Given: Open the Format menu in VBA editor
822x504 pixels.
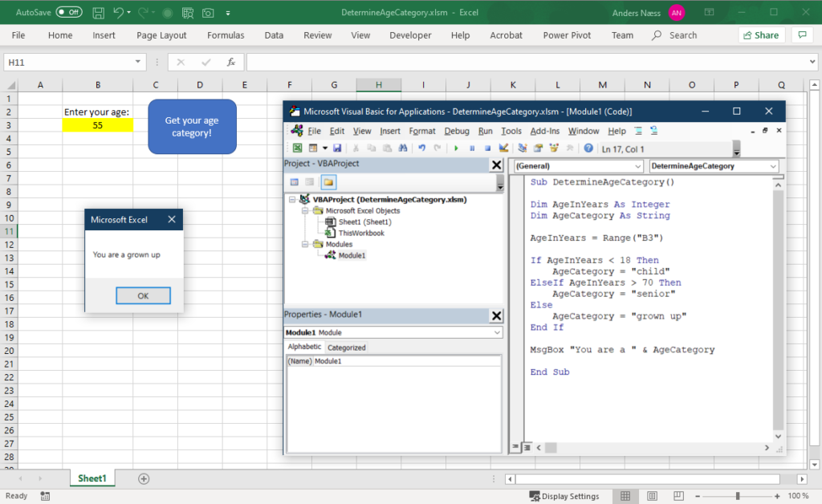Looking at the screenshot, I should 422,131.
